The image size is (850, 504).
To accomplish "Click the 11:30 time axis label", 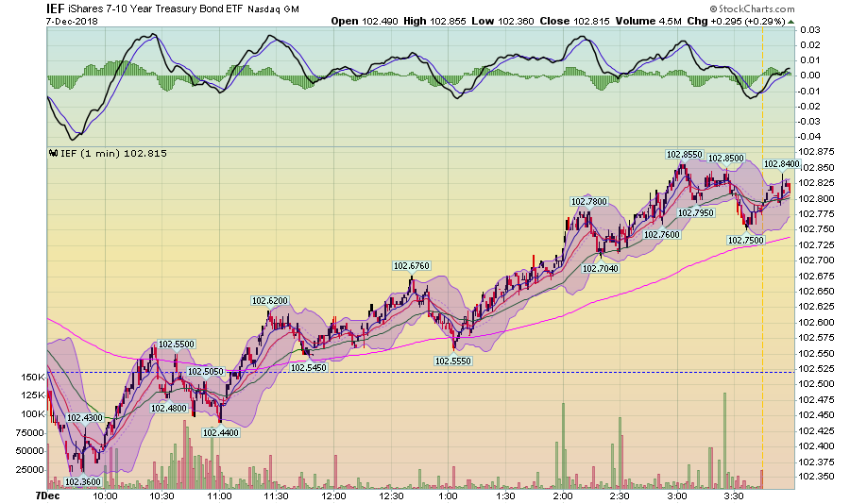I will click(276, 496).
